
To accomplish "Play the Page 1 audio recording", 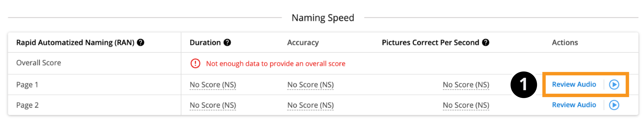I will coord(614,85).
